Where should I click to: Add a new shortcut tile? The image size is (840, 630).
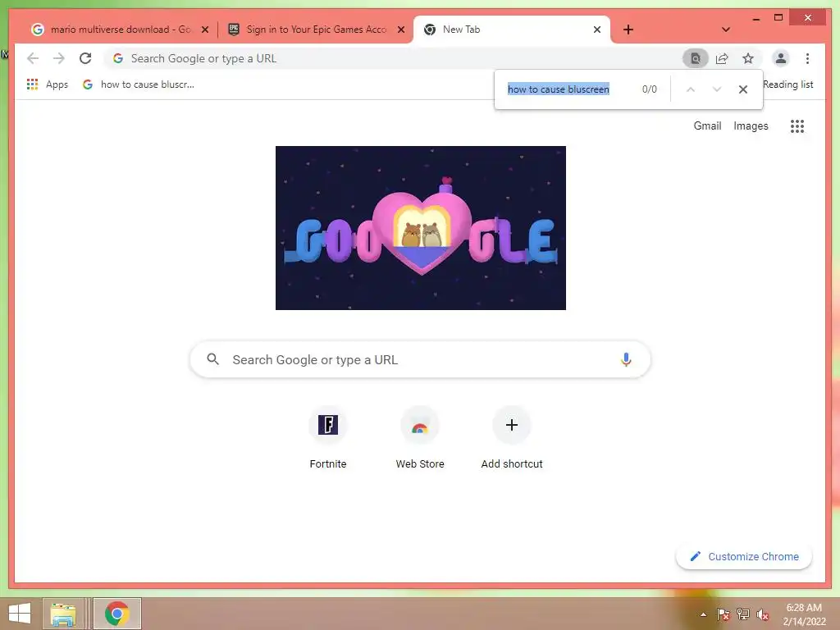512,439
